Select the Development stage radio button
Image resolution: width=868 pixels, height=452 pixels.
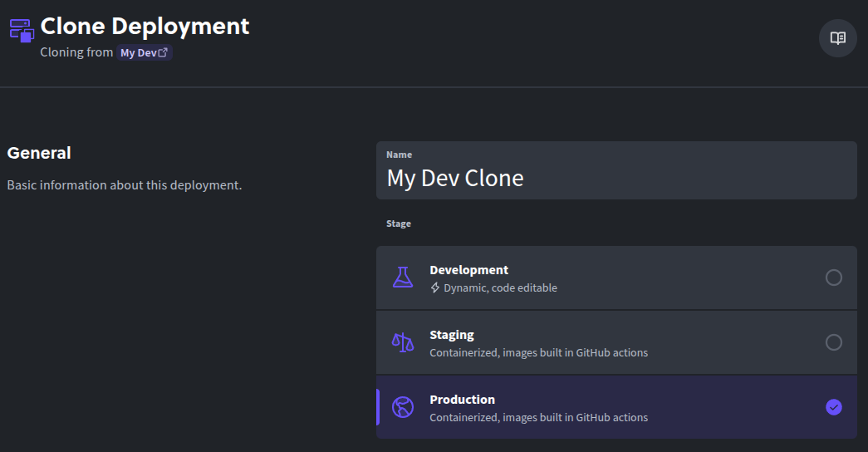(834, 277)
